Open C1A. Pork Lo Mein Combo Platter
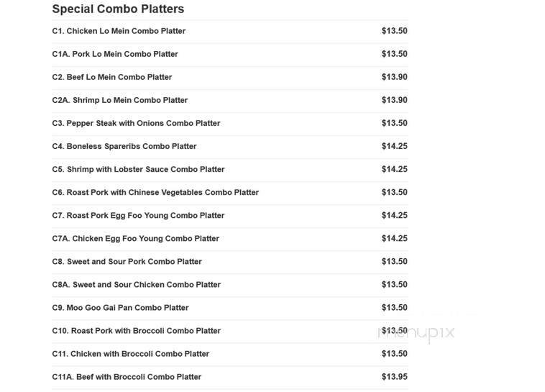This screenshot has width=545, height=392. pos(115,54)
